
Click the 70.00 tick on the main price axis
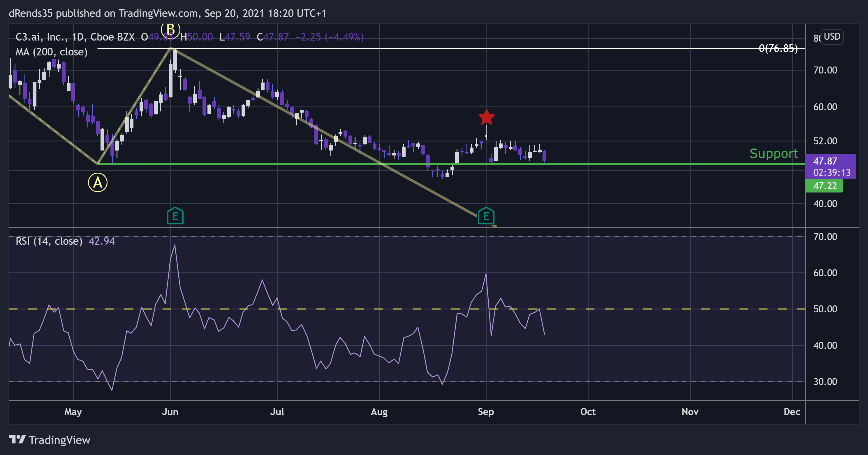click(825, 70)
